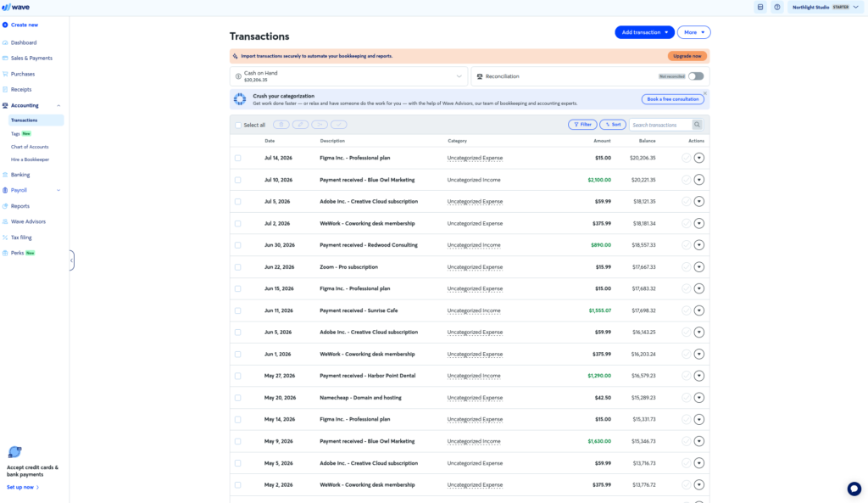The width and height of the screenshot is (868, 503).
Task: Click the Reports sidebar icon
Action: coord(5,206)
